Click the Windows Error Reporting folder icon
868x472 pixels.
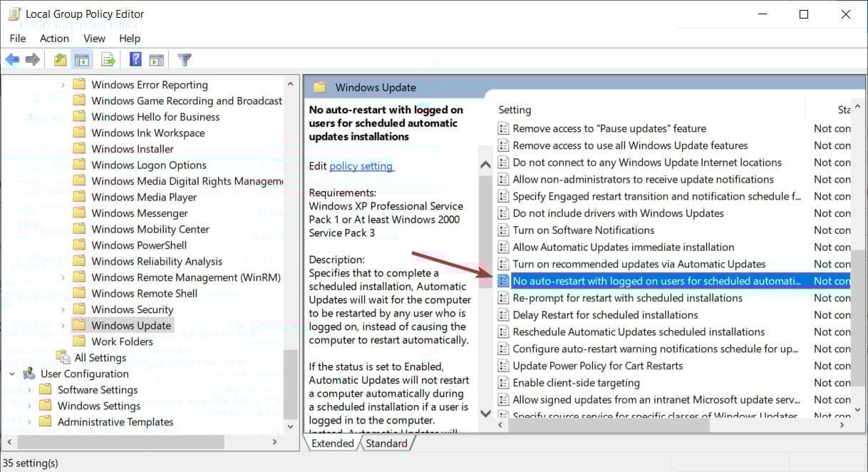point(79,84)
